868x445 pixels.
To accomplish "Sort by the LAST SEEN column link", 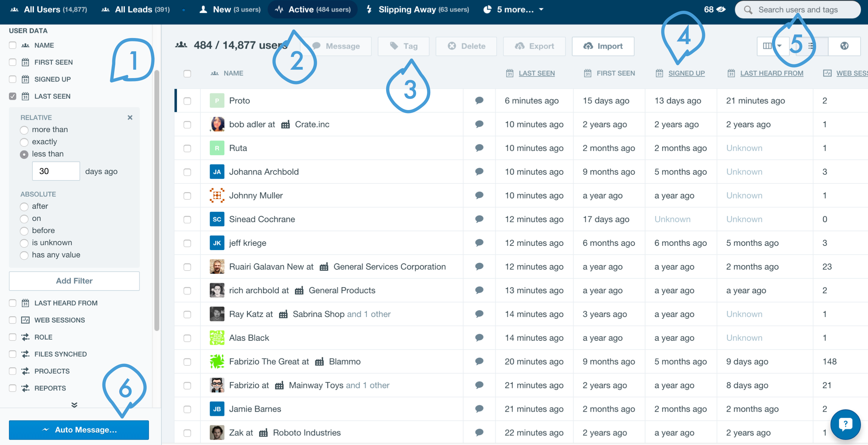I will pyautogui.click(x=536, y=73).
